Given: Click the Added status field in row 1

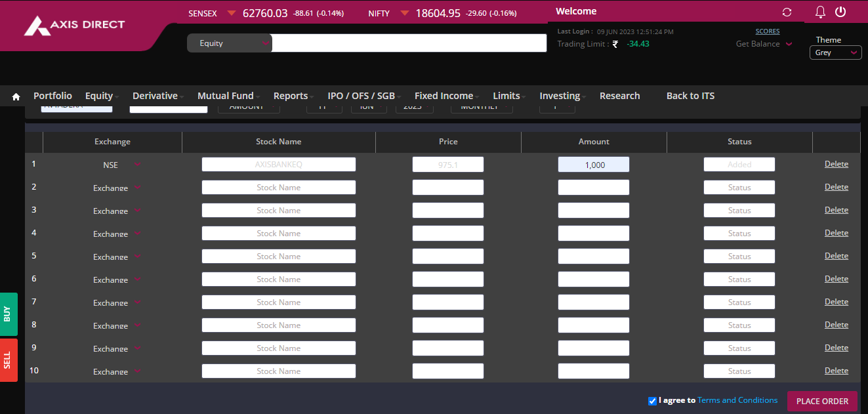Looking at the screenshot, I should (739, 165).
